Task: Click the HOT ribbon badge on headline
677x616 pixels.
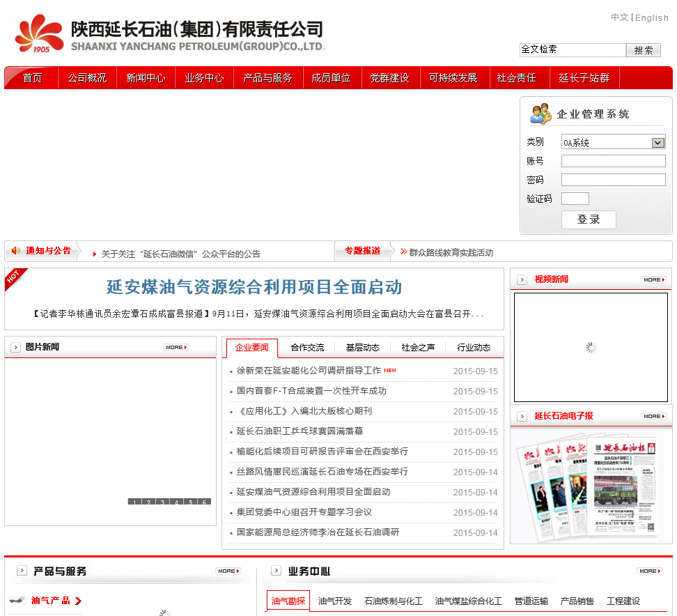Action: click(15, 278)
